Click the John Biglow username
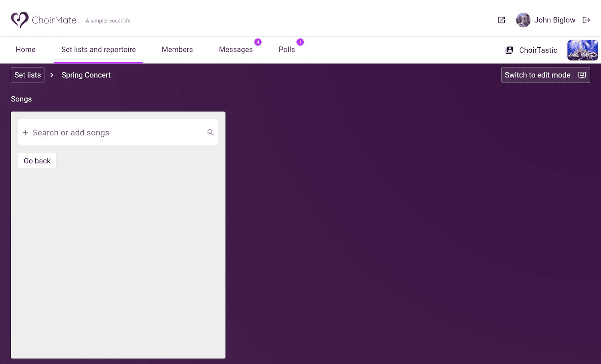This screenshot has width=601, height=364. [x=555, y=20]
